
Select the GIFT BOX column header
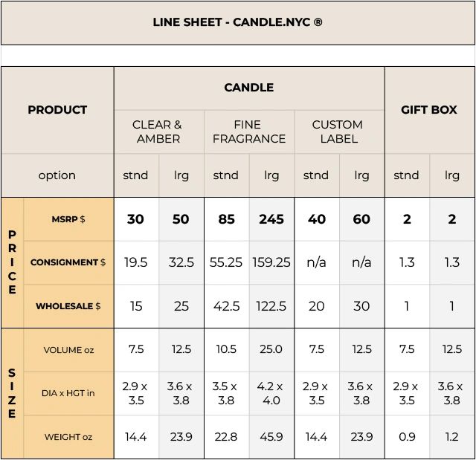(429, 110)
